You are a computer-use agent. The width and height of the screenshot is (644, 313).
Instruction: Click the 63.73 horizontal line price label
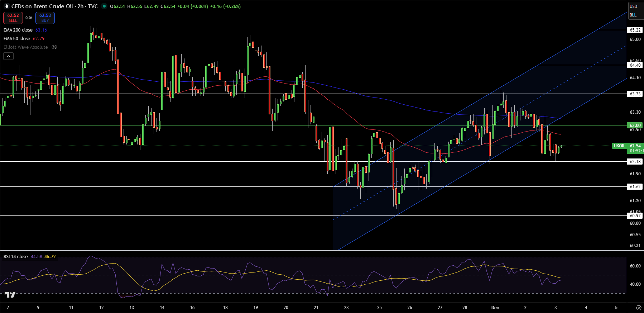click(635, 94)
